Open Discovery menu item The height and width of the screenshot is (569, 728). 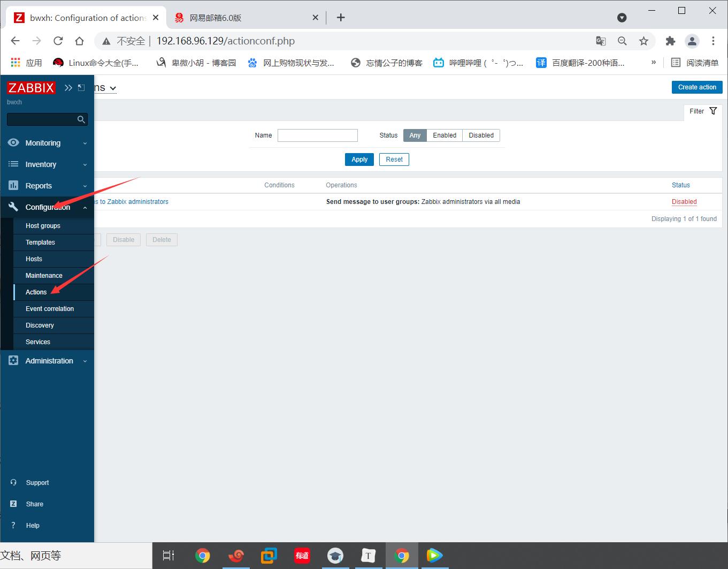click(x=53, y=325)
